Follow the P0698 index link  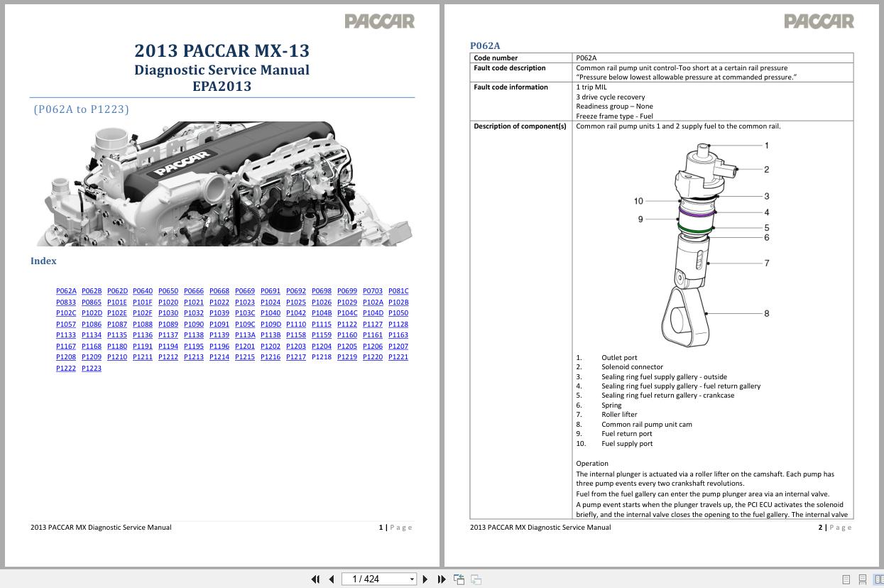coord(322,291)
